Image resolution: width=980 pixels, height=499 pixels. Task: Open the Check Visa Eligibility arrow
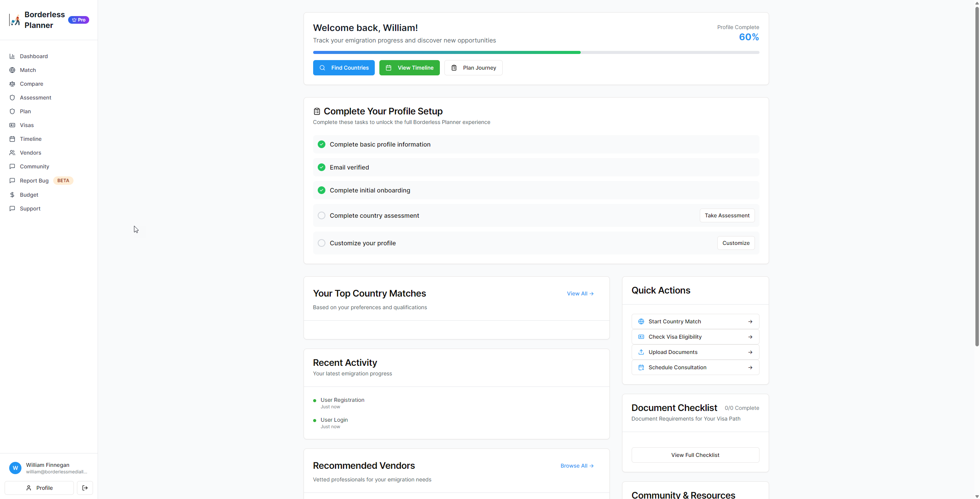[750, 337]
